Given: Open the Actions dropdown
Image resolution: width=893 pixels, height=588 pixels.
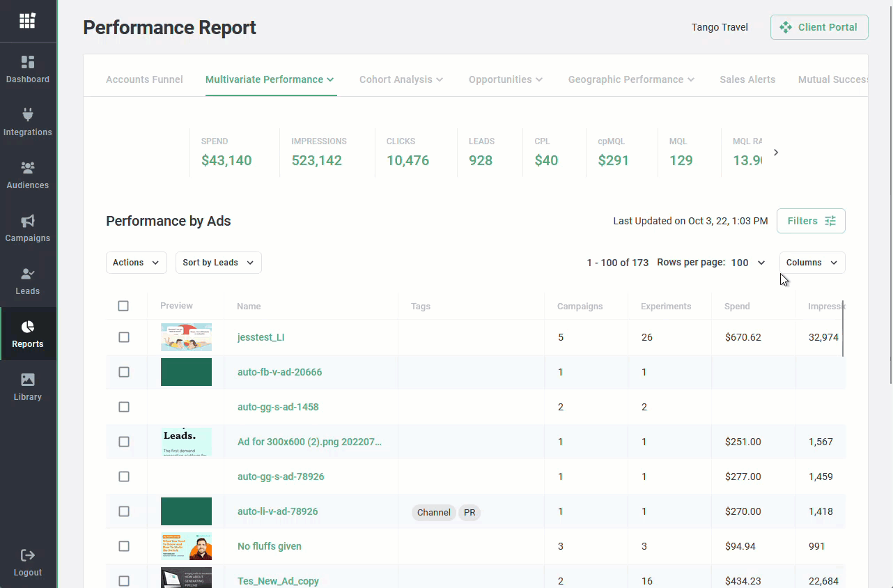Looking at the screenshot, I should [x=137, y=263].
